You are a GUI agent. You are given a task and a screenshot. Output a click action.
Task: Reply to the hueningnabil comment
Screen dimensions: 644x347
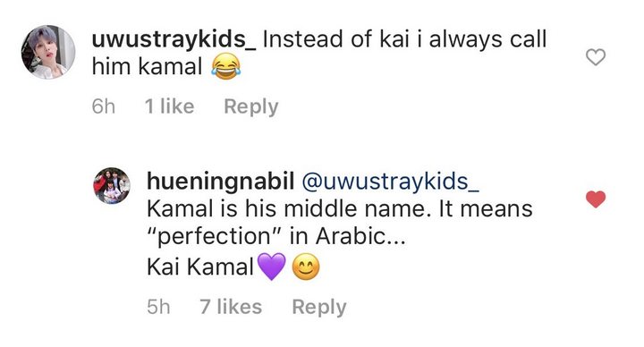point(319,307)
